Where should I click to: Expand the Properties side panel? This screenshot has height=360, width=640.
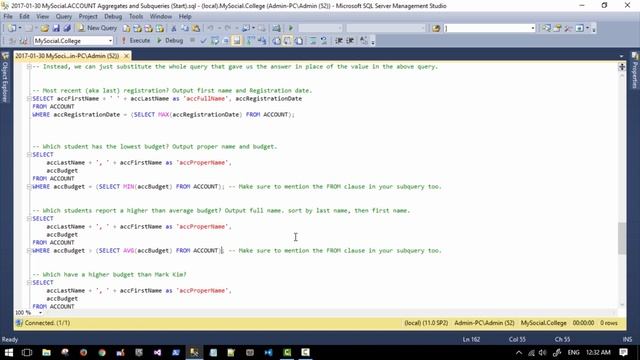(x=635, y=71)
